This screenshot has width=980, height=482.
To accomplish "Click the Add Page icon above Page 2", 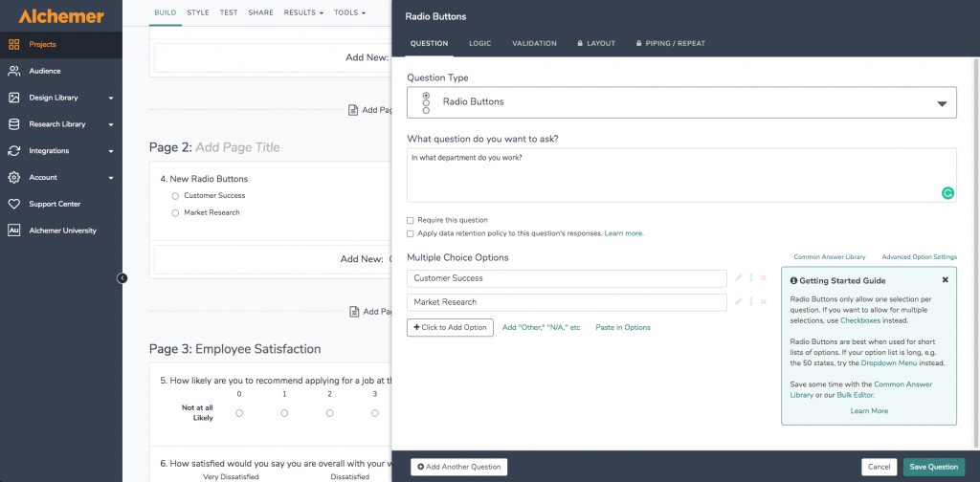I will tap(353, 110).
